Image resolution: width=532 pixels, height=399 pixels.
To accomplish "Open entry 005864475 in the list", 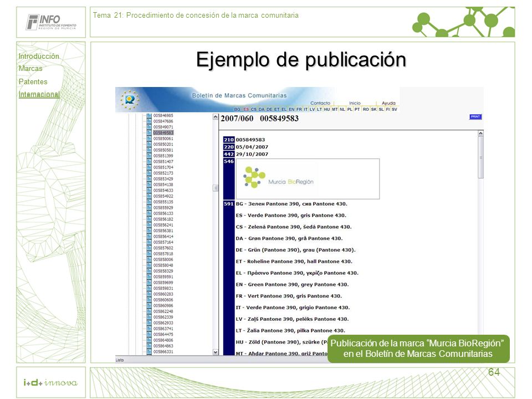I will (x=163, y=335).
